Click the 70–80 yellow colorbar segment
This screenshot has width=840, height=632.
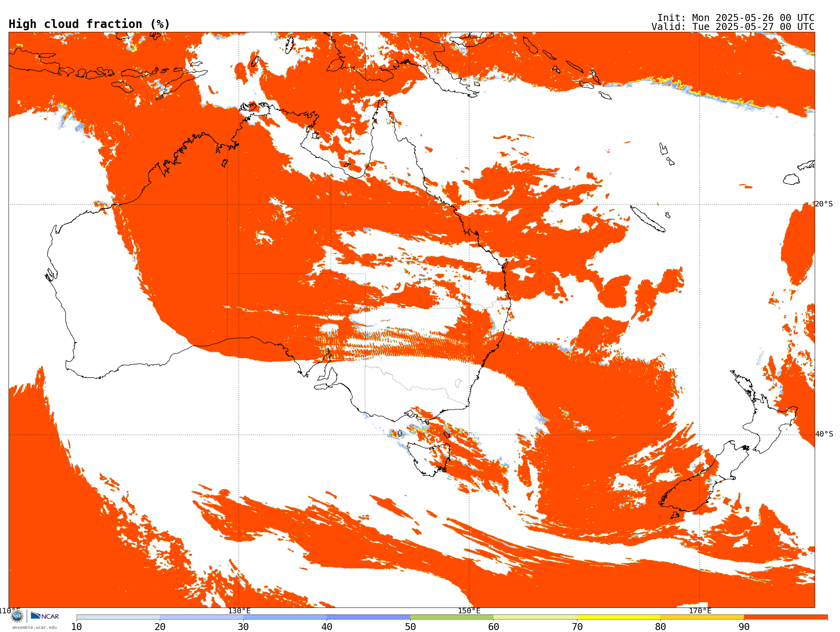[619, 617]
